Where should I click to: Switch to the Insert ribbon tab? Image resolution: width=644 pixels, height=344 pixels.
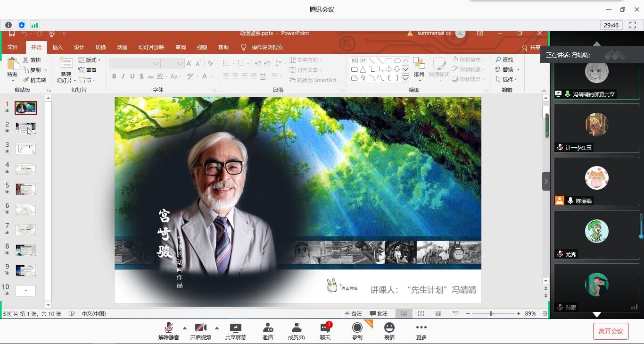tap(58, 47)
